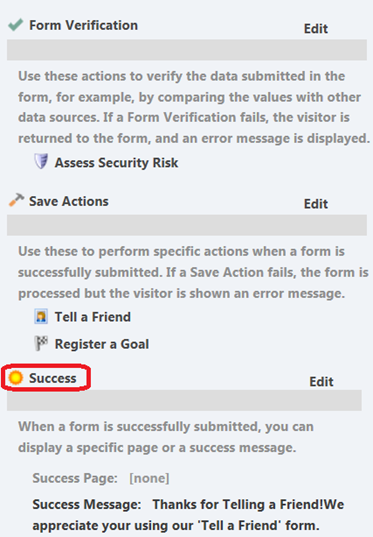Select the Register a Goal save action
Image resolution: width=373 pixels, height=537 pixels.
coord(102,344)
